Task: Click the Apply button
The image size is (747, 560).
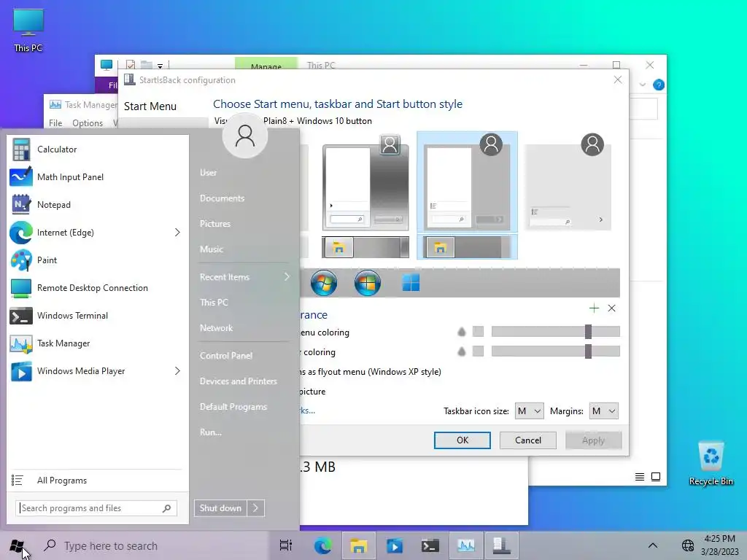Action: tap(593, 440)
